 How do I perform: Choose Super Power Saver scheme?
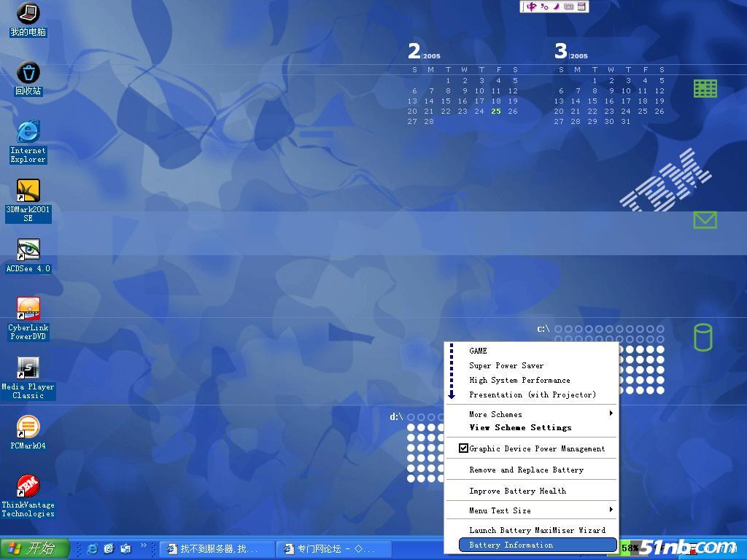(506, 365)
